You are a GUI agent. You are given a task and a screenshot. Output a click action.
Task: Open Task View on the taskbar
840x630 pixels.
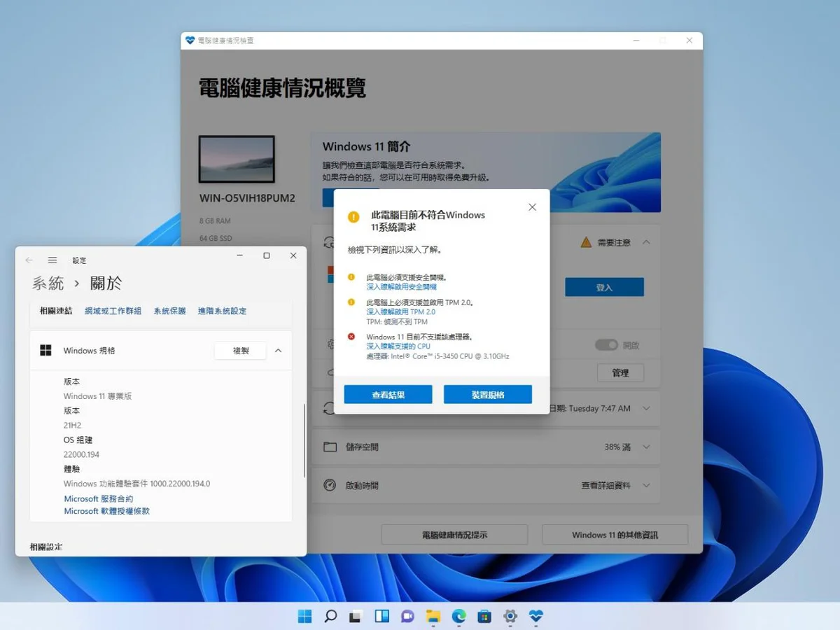click(x=356, y=616)
